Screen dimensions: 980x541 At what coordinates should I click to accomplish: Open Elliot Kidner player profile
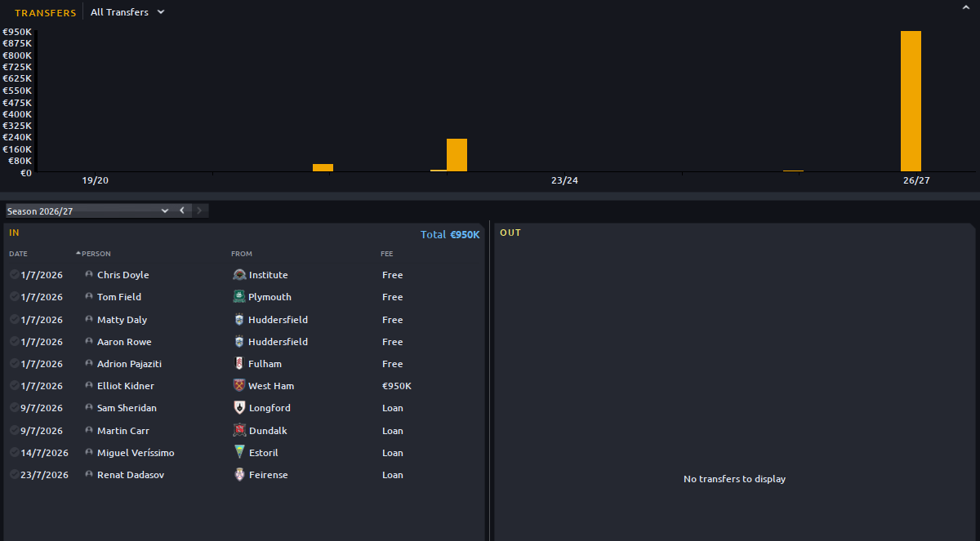coord(126,386)
